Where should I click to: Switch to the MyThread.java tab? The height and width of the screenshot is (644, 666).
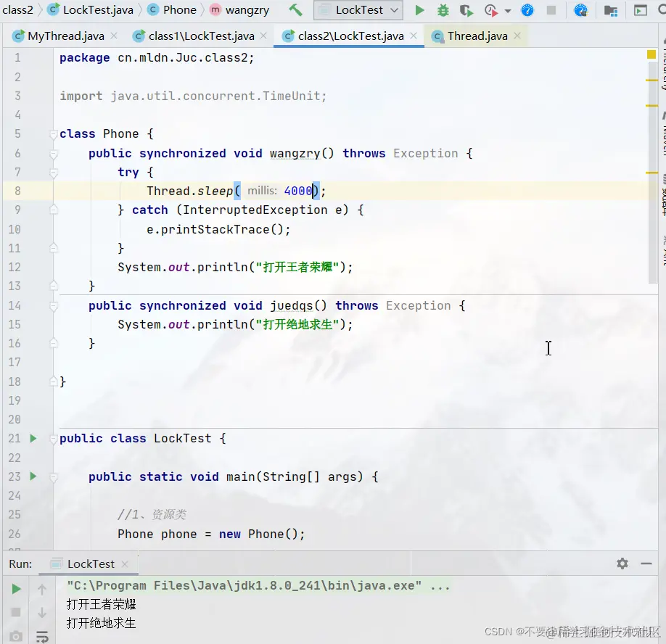tap(66, 36)
